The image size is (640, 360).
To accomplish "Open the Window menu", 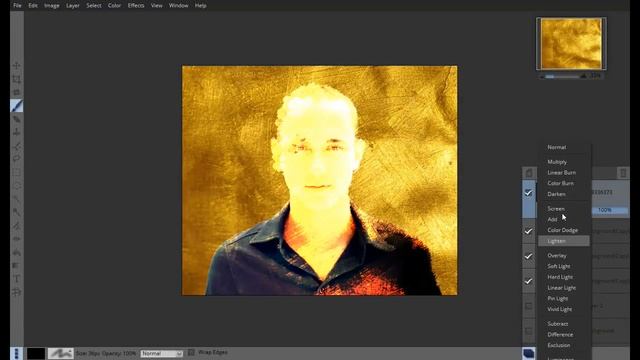I will pyautogui.click(x=178, y=6).
